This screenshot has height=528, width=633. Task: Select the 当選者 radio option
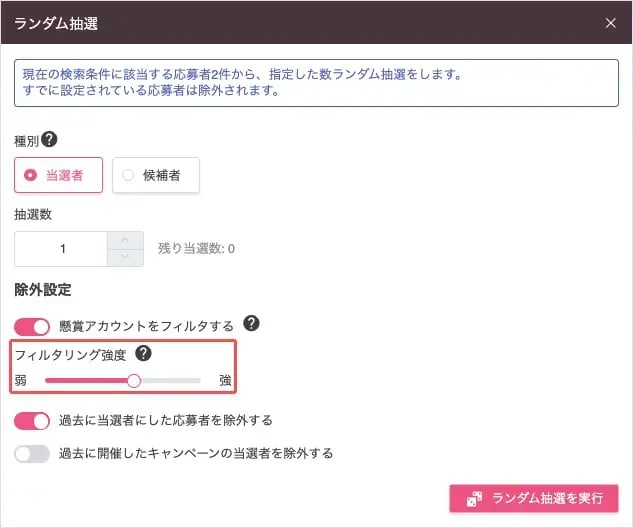pos(59,175)
